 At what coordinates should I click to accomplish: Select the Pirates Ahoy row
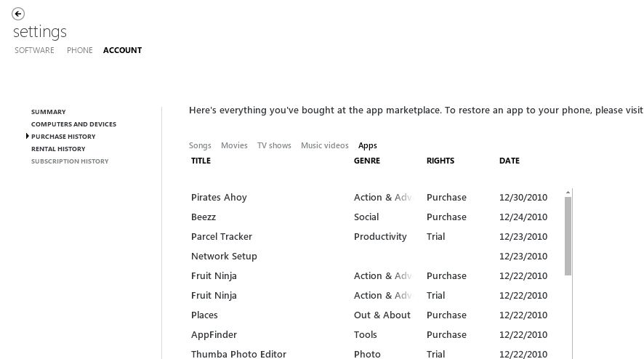[369, 197]
